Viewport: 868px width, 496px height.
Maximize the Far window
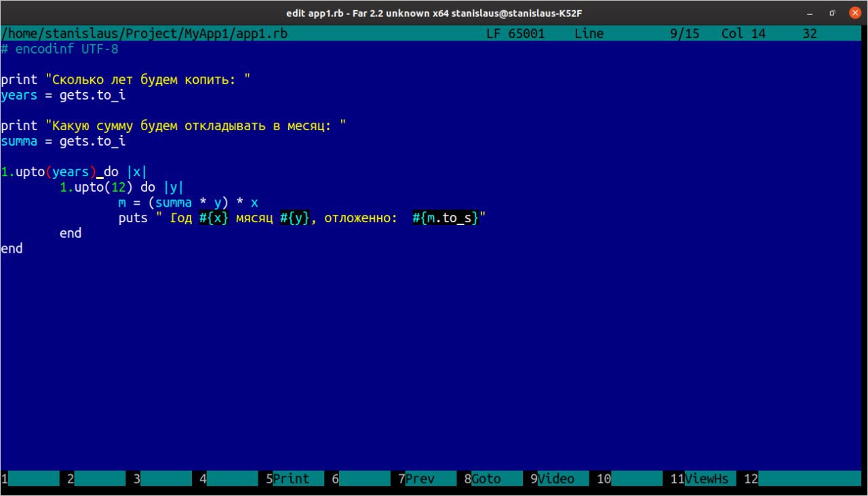[831, 13]
